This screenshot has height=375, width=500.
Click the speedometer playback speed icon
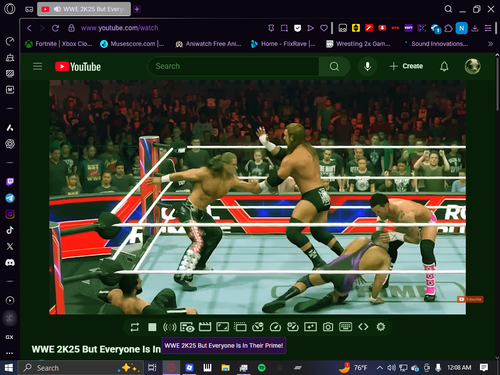point(275,327)
